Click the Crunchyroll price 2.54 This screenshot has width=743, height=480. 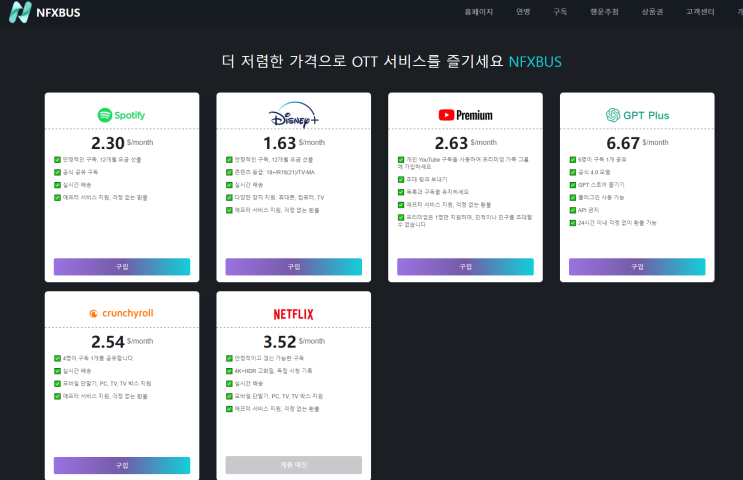click(108, 342)
